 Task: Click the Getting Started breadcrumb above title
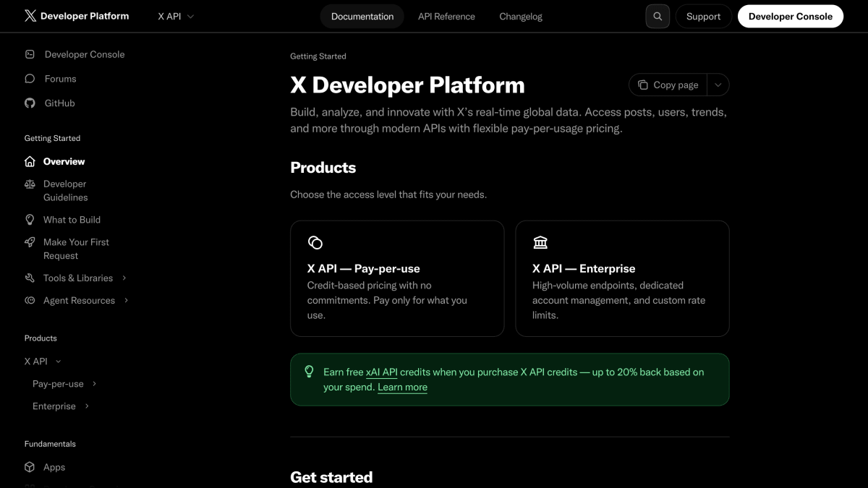pyautogui.click(x=318, y=56)
